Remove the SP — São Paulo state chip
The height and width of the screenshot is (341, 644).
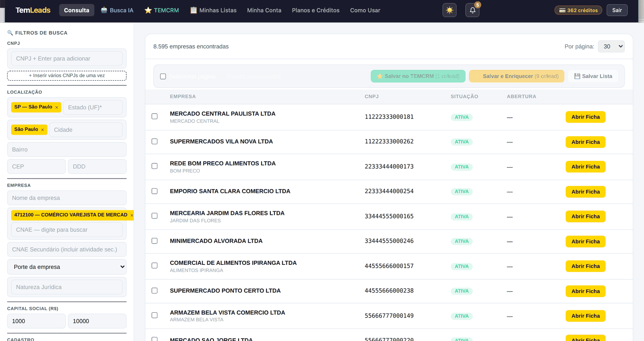click(x=57, y=107)
